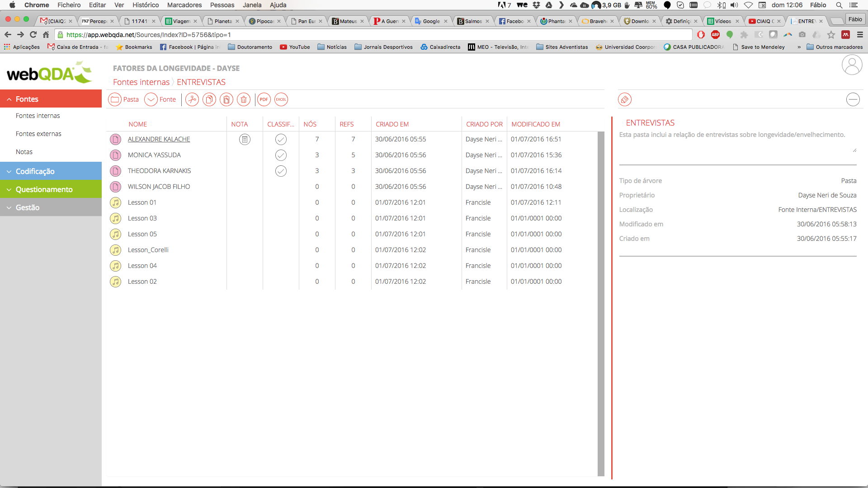Image resolution: width=868 pixels, height=488 pixels.
Task: Click the Pasta new folder button
Action: coord(124,99)
